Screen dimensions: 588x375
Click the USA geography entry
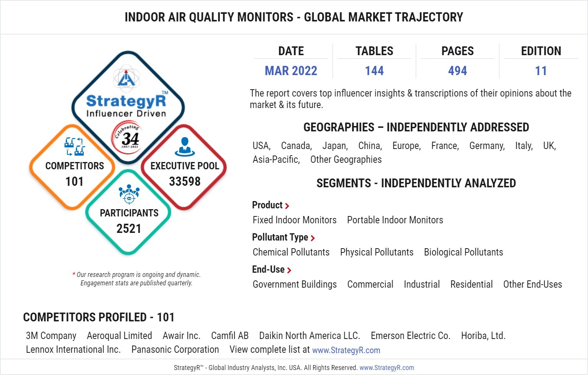[x=261, y=146]
